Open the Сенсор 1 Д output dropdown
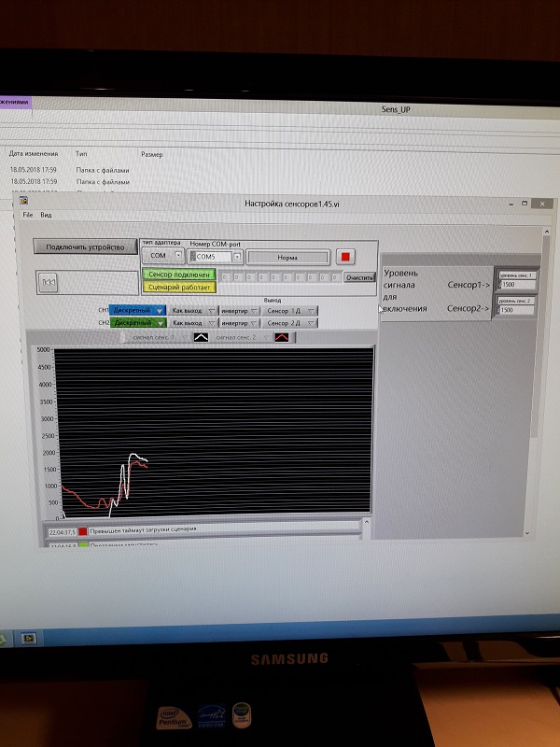The width and height of the screenshot is (560, 747). coord(289,311)
